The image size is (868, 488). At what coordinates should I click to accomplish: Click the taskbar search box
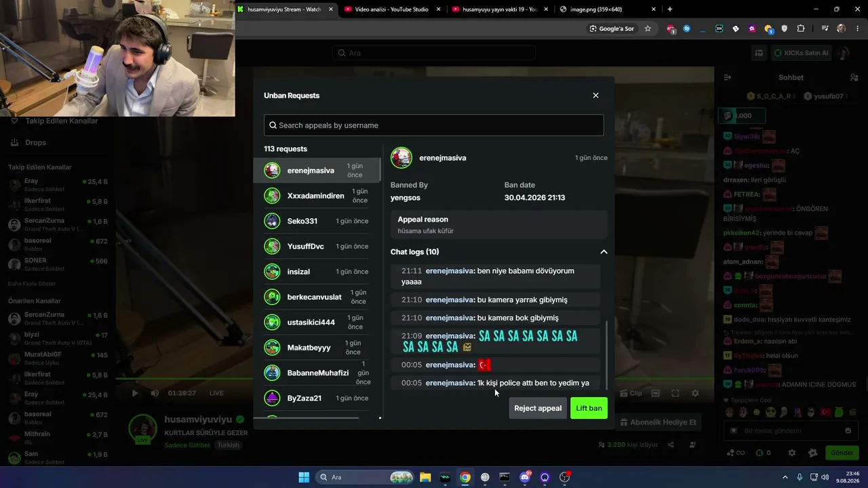click(365, 477)
